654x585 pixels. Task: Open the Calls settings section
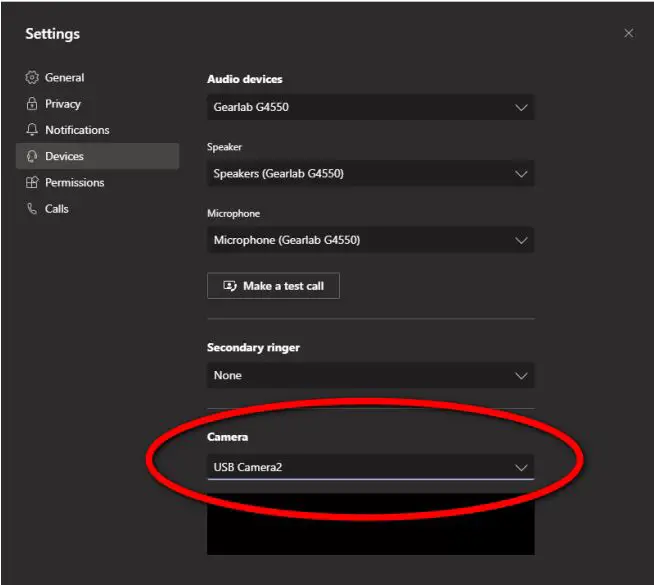(57, 209)
